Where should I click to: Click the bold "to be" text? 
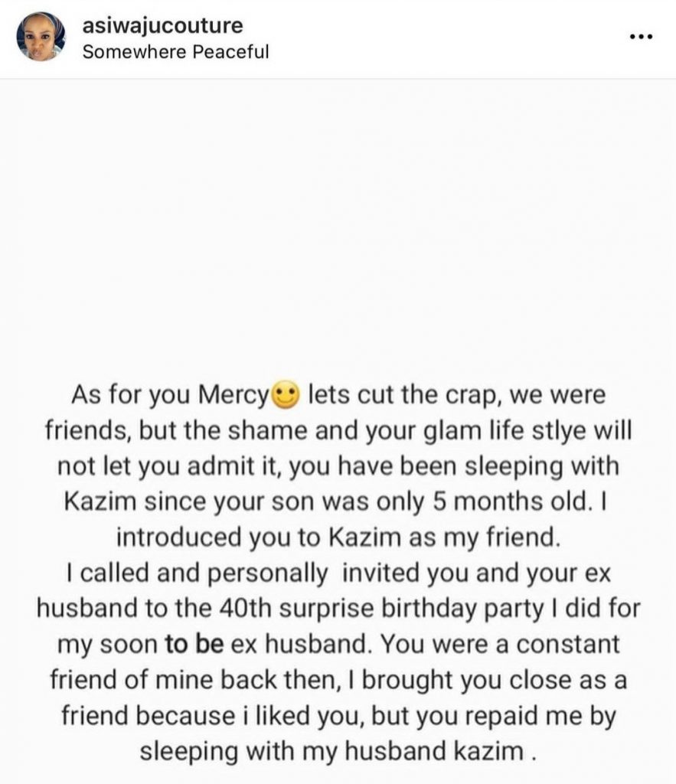[x=194, y=644]
